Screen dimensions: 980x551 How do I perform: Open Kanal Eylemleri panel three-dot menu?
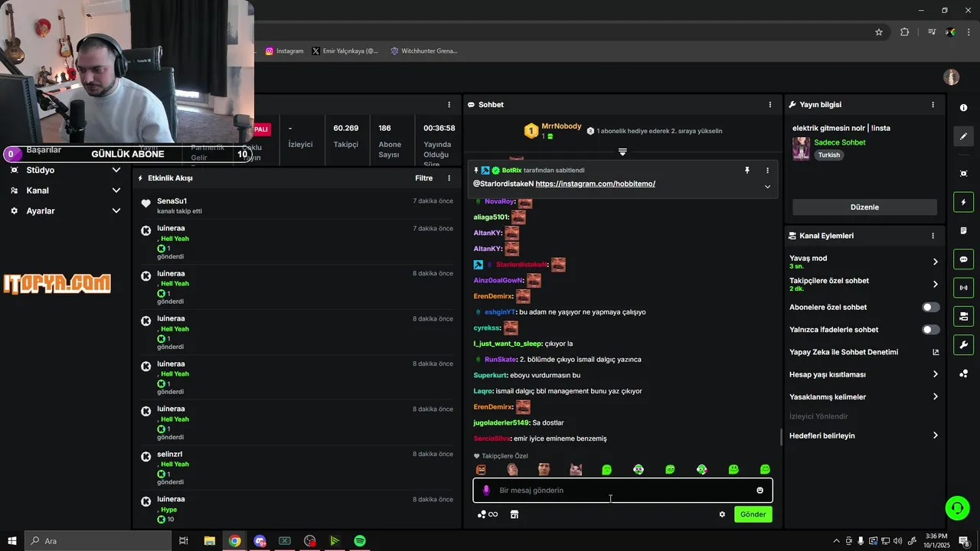point(933,236)
